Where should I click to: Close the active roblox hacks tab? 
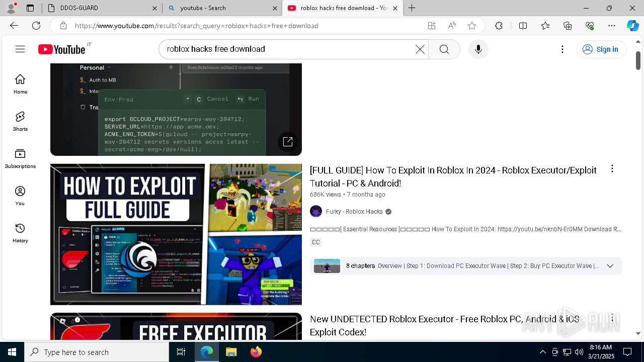coord(395,8)
